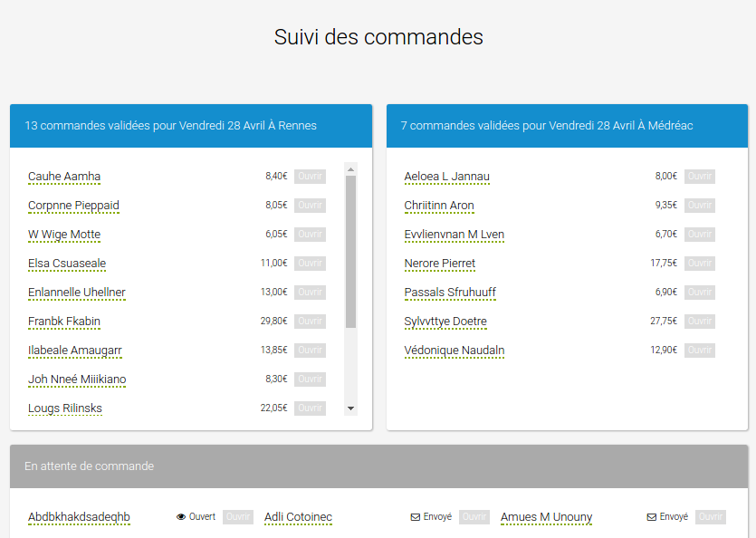Screen dimensions: 756x538
Task: Click the eye icon next to Ouvert
Action: (x=180, y=516)
